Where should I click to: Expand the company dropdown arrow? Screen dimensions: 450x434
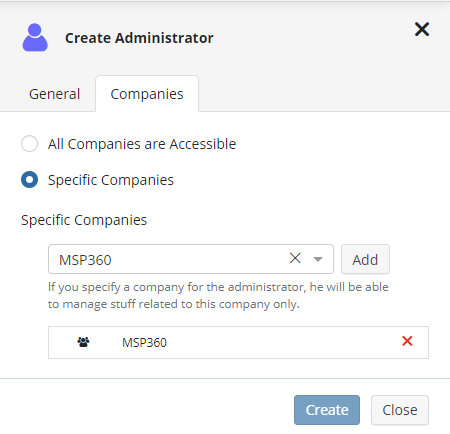click(318, 259)
